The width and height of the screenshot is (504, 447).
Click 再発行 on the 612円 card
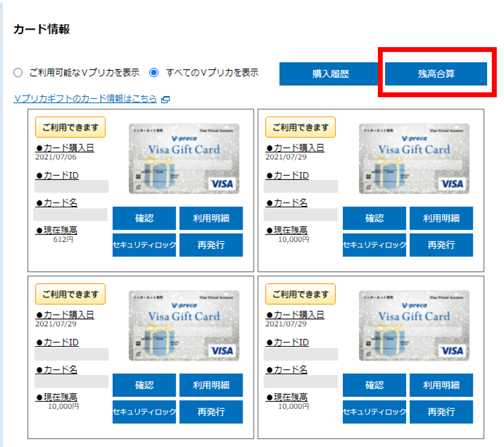coord(211,245)
